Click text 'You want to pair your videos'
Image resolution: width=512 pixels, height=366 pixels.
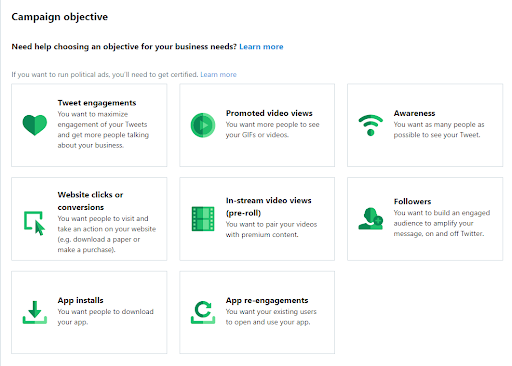coord(271,224)
